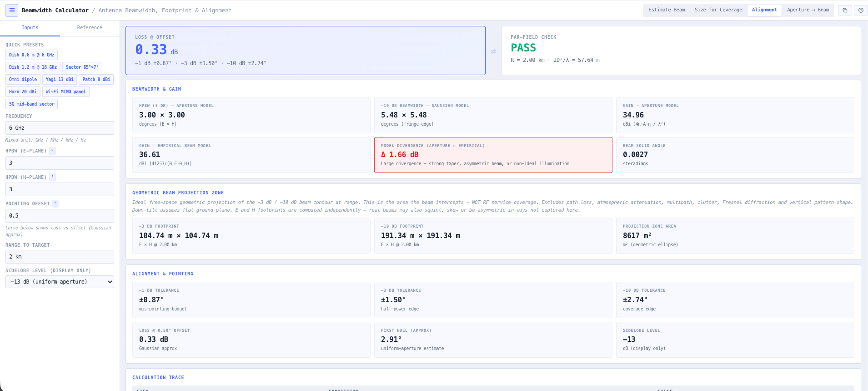Toggle the degree unit badge for Pointing Offset
Screen dimensions: 868x391
click(55, 203)
